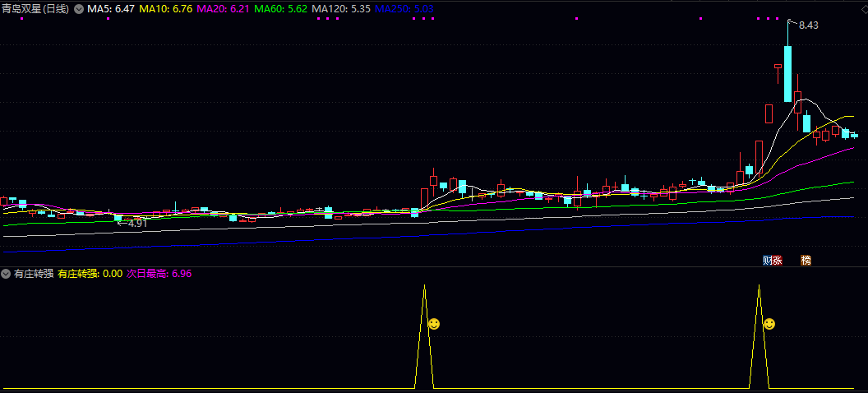Select the MA20: 6.21 label
868x393 pixels.
pyautogui.click(x=224, y=9)
